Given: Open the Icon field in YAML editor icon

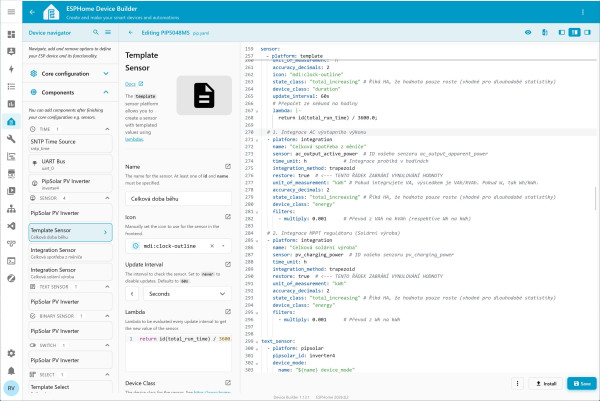Looking at the screenshot, I should (x=228, y=217).
